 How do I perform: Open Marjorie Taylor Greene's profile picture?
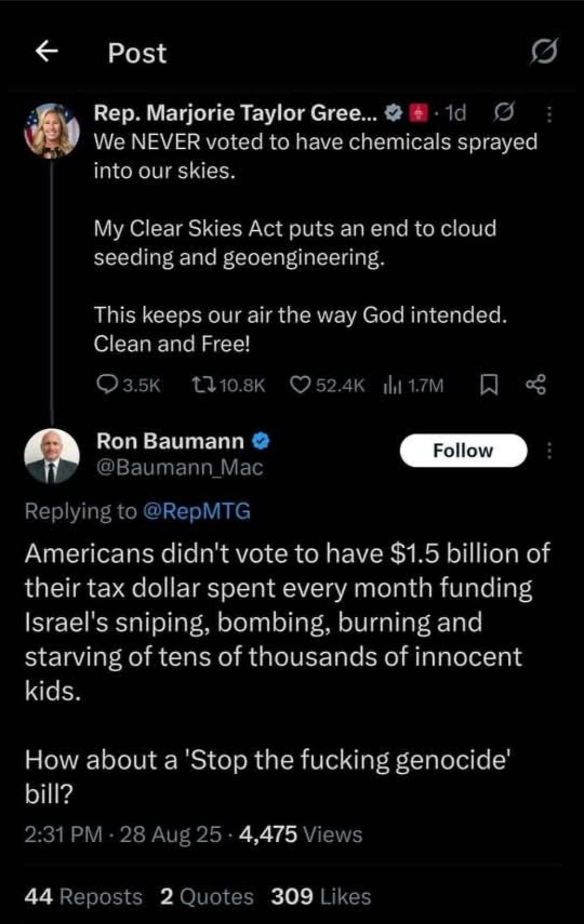click(52, 130)
